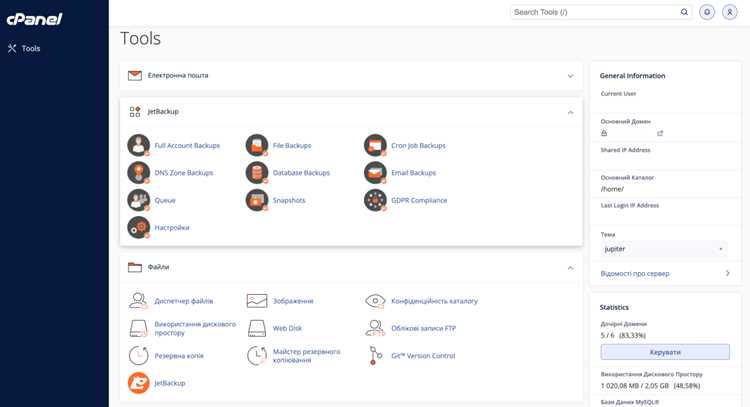Click the /home/ directory value

point(612,189)
